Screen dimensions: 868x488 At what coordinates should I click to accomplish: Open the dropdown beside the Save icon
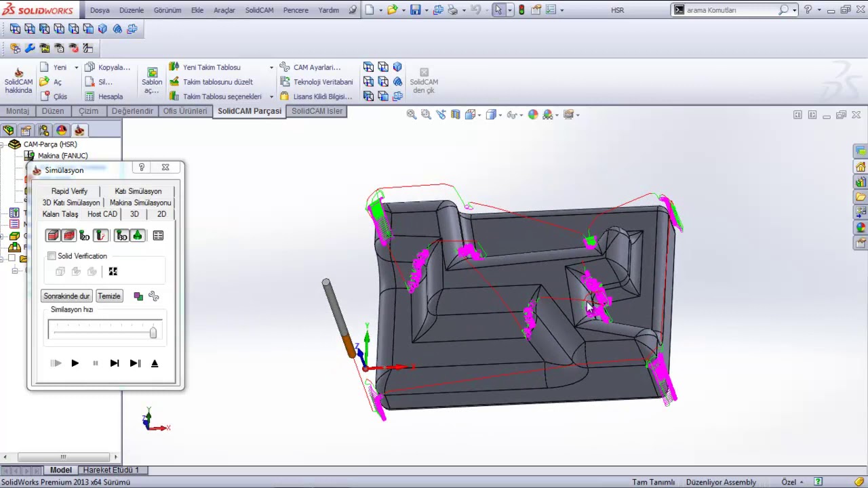coord(426,10)
